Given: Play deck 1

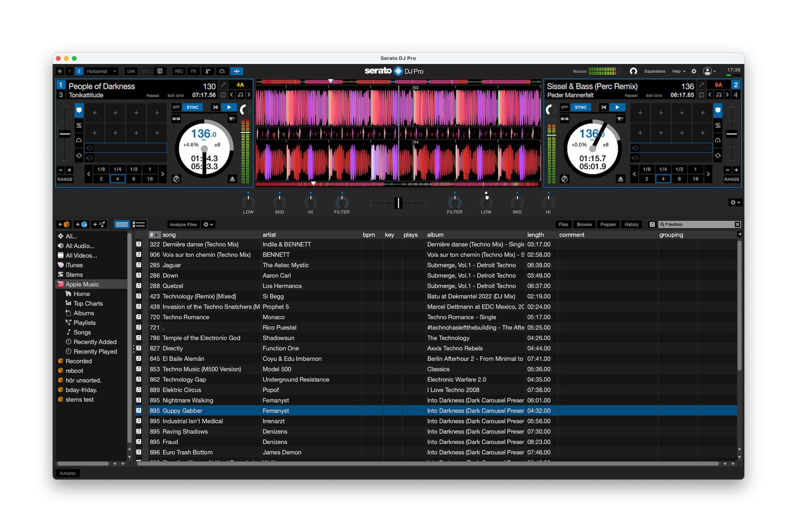Looking at the screenshot, I should (x=229, y=107).
